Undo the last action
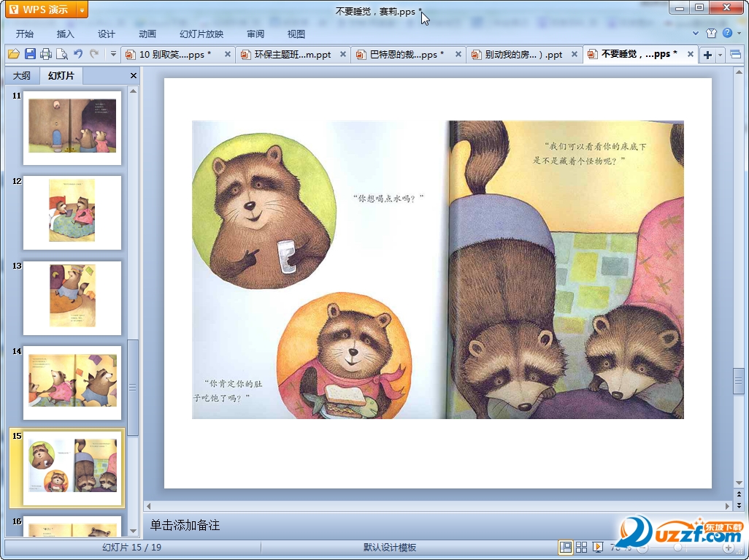 point(78,54)
